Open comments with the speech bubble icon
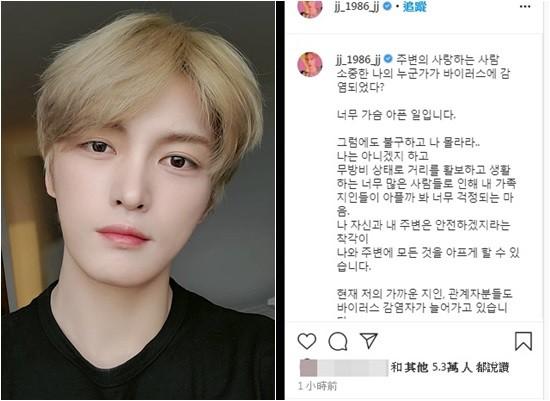Viewport: 550px width, 401px height. pos(338,341)
